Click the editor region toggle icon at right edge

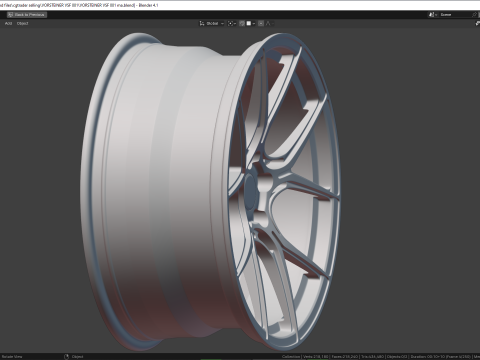(477, 23)
